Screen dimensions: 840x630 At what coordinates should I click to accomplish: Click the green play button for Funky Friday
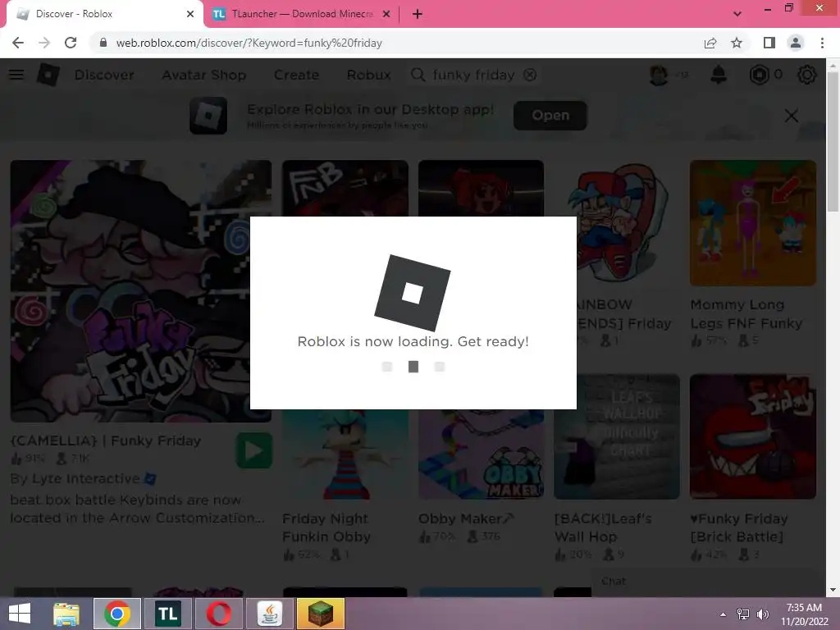(254, 450)
